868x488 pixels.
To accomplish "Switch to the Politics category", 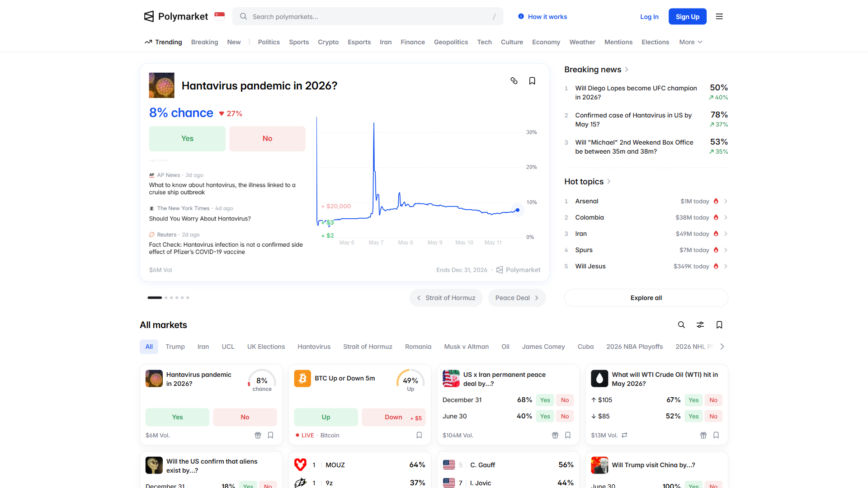I will [269, 42].
